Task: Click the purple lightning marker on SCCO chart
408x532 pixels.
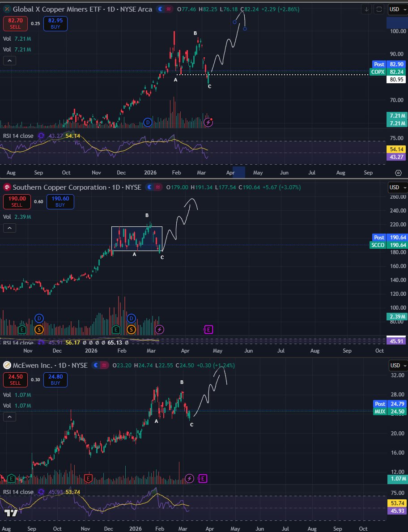Action: pos(159,329)
